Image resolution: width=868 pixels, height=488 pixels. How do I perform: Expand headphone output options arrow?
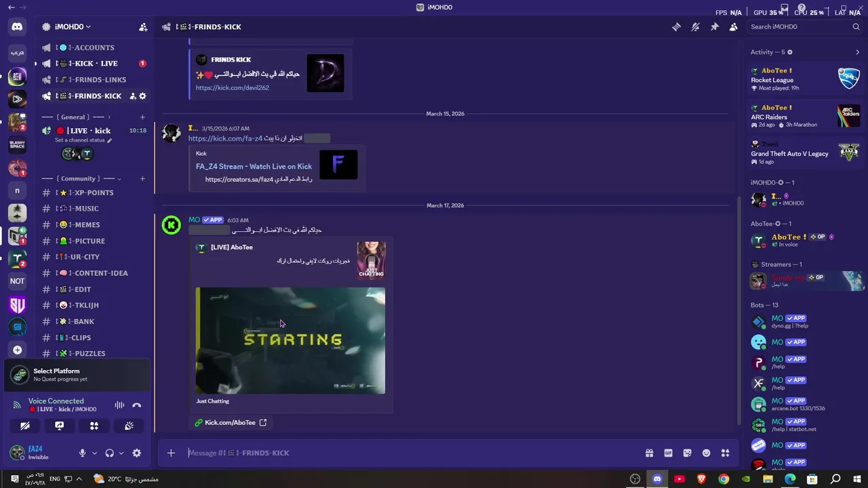click(x=121, y=453)
